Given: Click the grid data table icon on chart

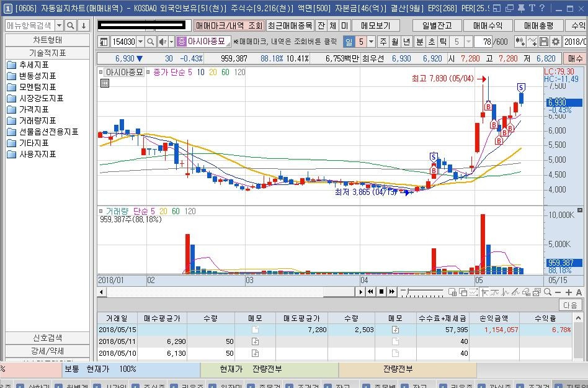Looking at the screenshot, I should [105, 83].
